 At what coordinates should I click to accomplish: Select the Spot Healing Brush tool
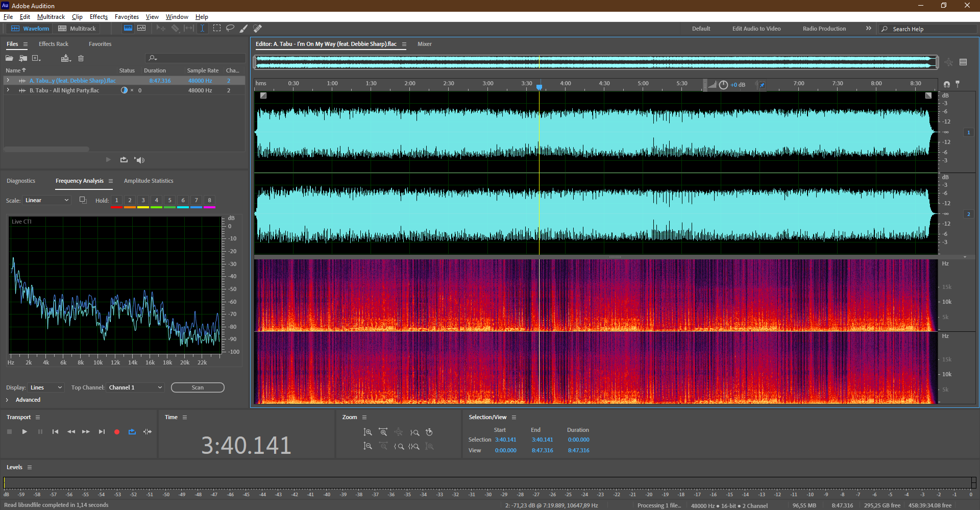258,29
